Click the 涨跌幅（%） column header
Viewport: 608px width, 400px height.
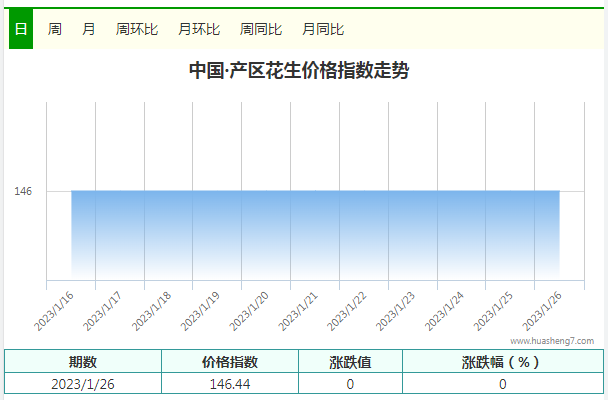coord(503,362)
